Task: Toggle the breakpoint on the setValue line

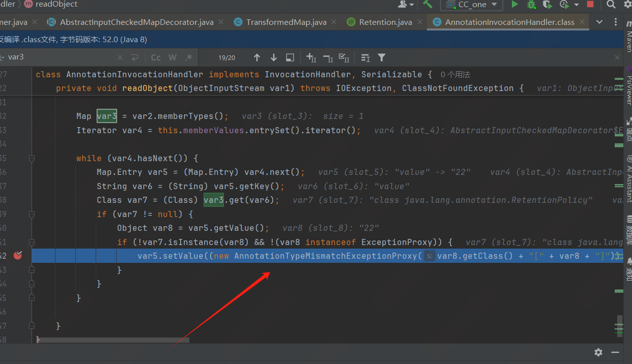Action: [x=18, y=256]
